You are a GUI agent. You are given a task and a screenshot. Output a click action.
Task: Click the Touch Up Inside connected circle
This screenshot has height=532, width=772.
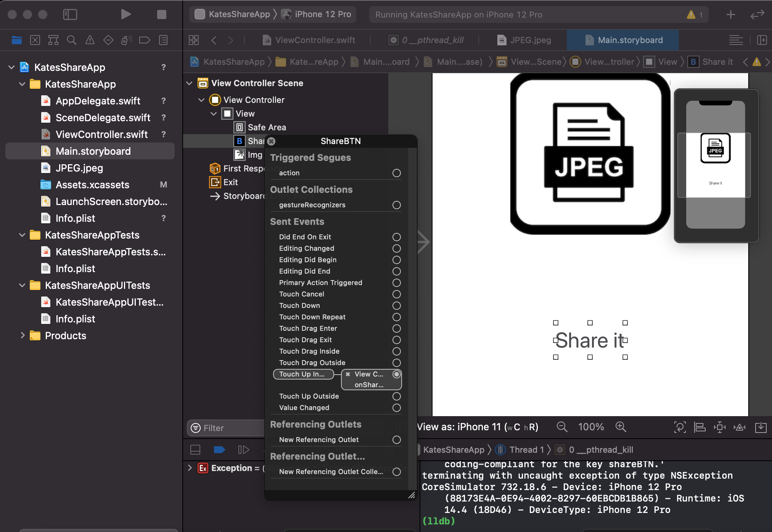pyautogui.click(x=397, y=374)
